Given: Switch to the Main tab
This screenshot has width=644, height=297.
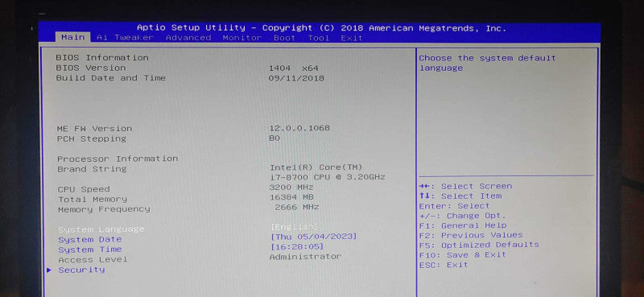Looking at the screenshot, I should click(72, 37).
